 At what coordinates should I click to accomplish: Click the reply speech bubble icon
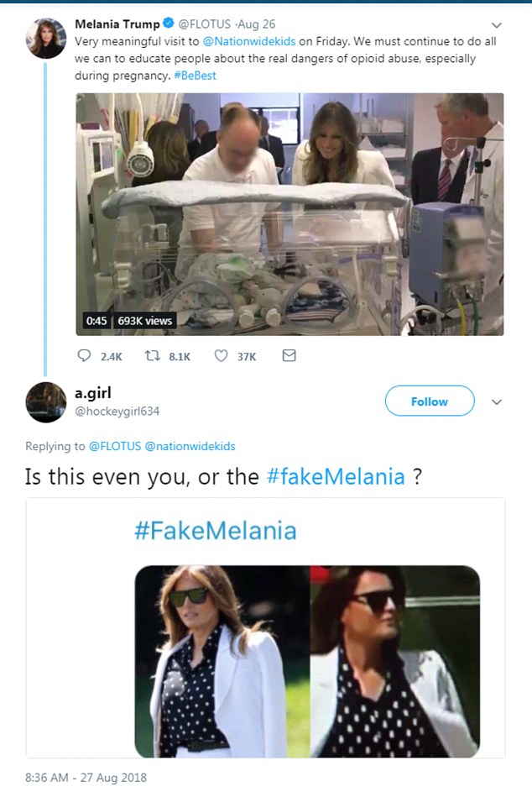tap(84, 356)
